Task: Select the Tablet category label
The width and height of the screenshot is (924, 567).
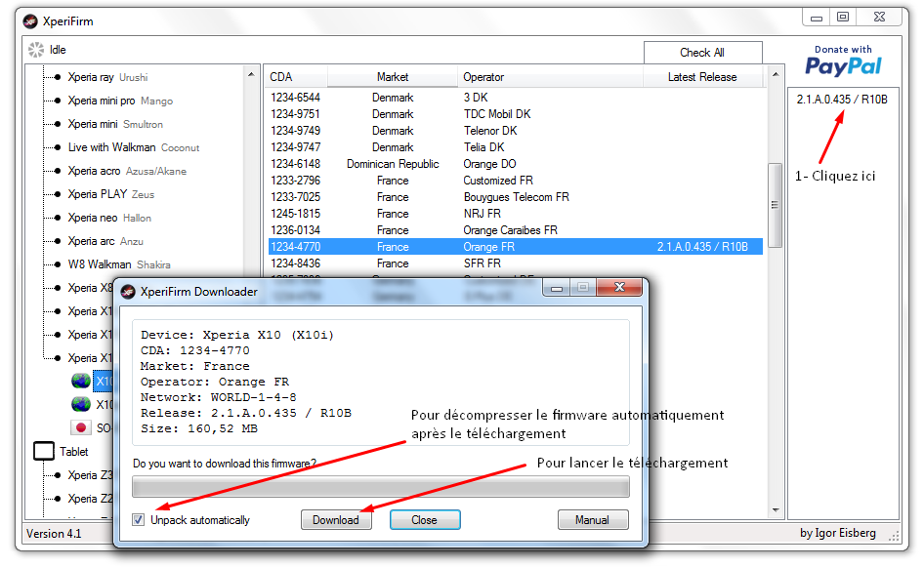Action: pos(74,452)
